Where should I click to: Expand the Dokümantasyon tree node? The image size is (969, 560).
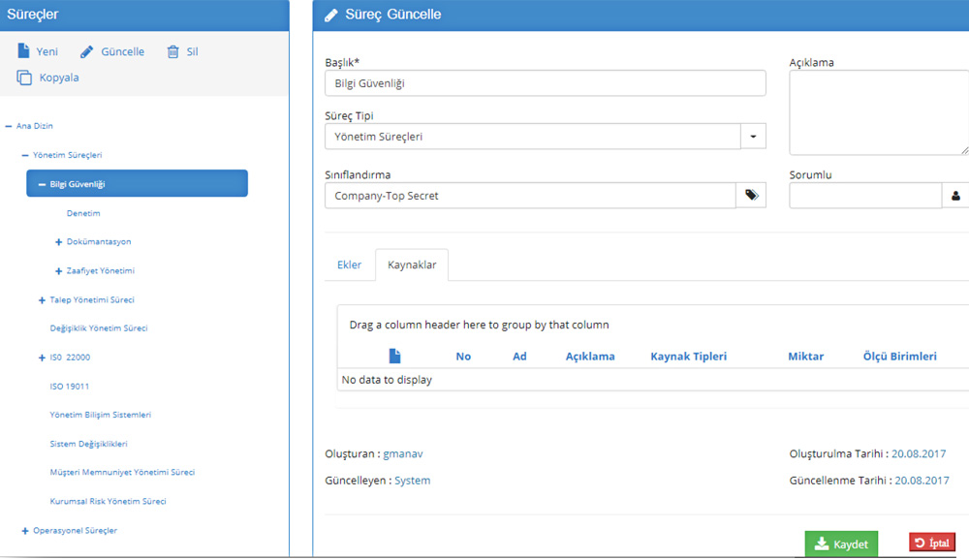pyautogui.click(x=59, y=242)
